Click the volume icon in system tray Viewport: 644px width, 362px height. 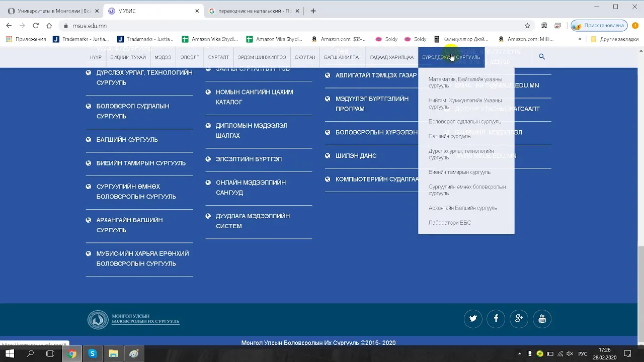pos(570,354)
